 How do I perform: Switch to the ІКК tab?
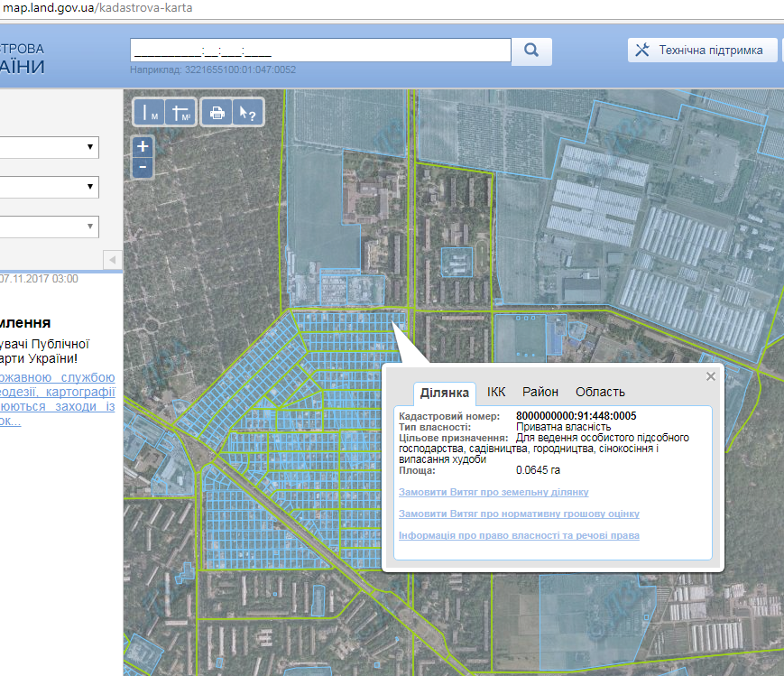click(496, 392)
